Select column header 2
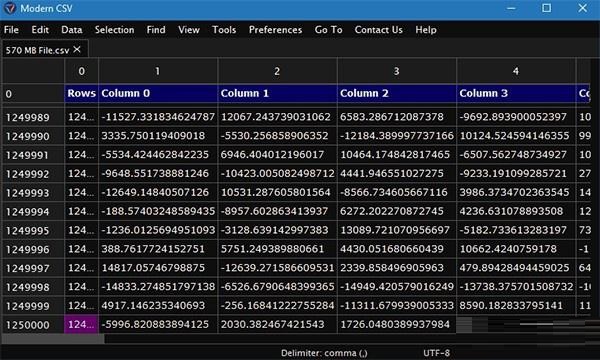This screenshot has width=600, height=360. (277, 71)
